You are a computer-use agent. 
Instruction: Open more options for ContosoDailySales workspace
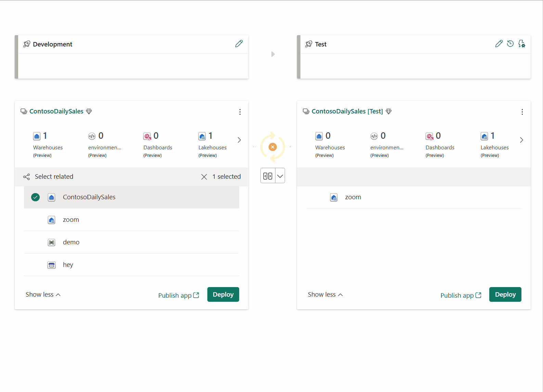(x=240, y=112)
